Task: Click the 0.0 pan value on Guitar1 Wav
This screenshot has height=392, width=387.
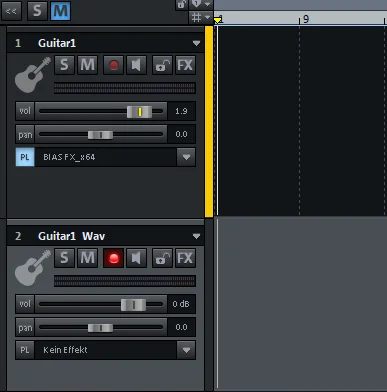Action: (181, 327)
